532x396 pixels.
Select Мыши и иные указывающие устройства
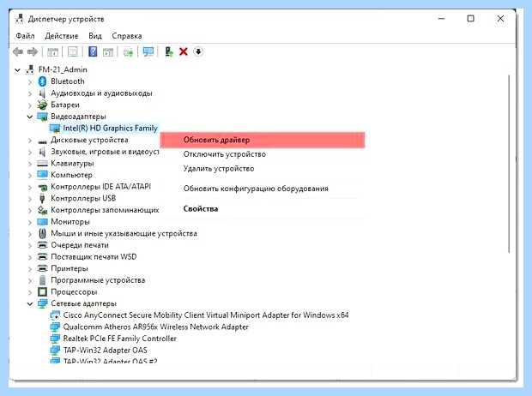[124, 234]
